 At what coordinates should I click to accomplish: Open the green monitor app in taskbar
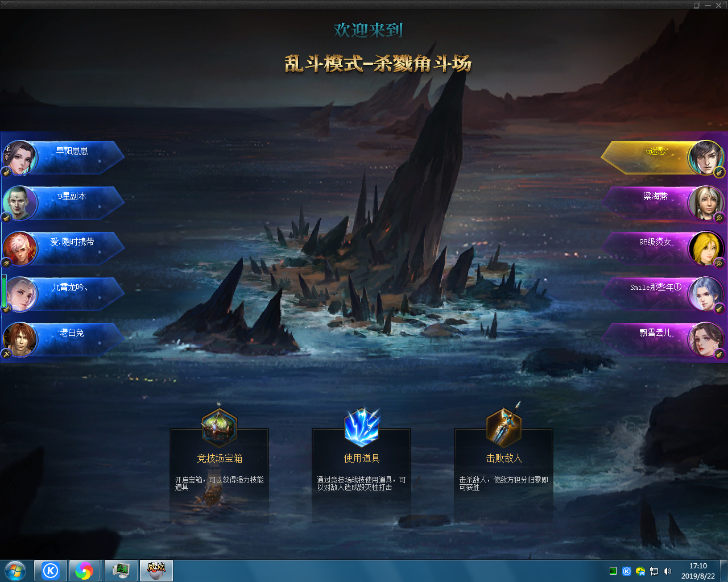(x=121, y=571)
